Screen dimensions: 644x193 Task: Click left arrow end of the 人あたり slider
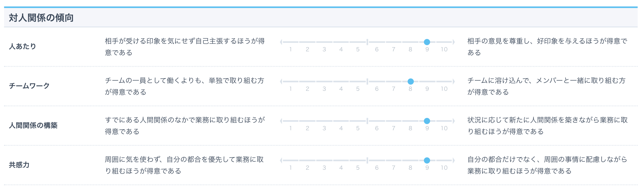(281, 42)
